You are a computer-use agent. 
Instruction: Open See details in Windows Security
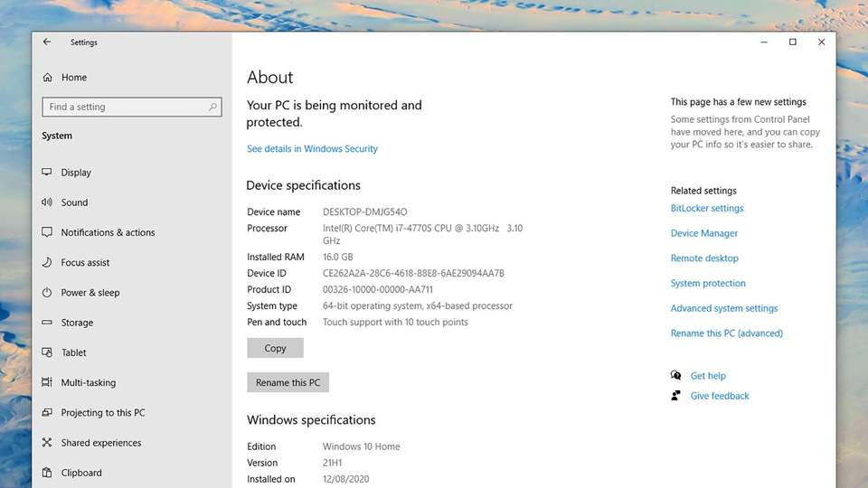(312, 148)
